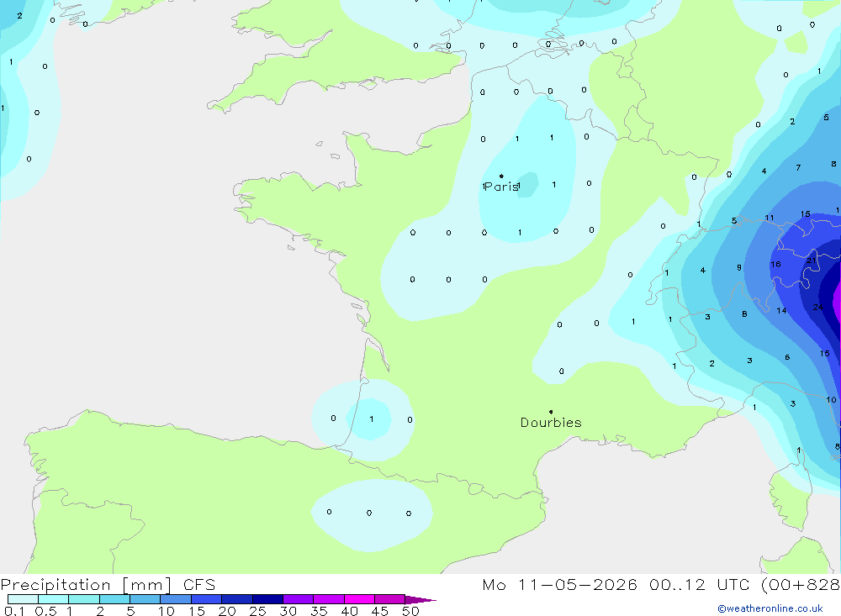Click the Paris location dot
The height and width of the screenshot is (616, 841).
(501, 176)
